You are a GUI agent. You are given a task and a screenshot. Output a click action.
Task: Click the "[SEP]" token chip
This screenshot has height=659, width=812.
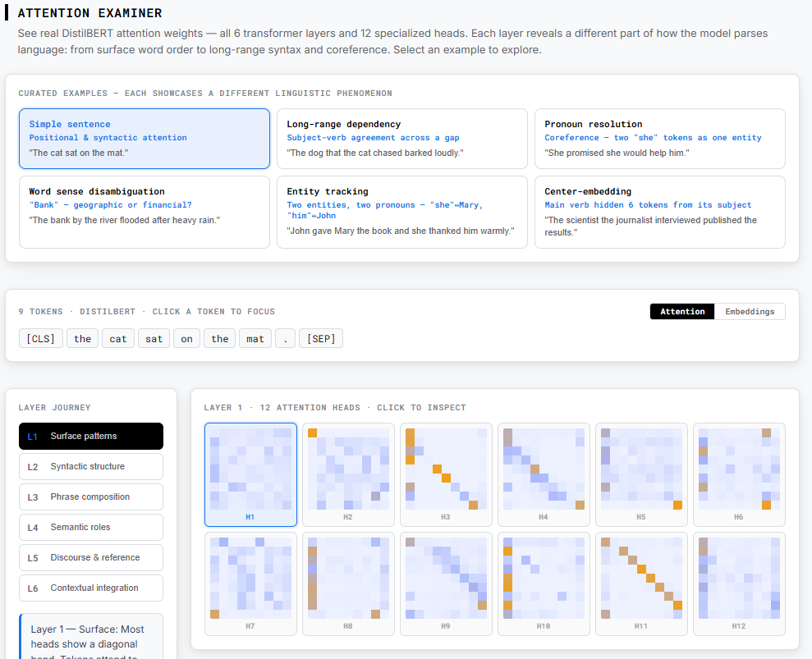(320, 337)
